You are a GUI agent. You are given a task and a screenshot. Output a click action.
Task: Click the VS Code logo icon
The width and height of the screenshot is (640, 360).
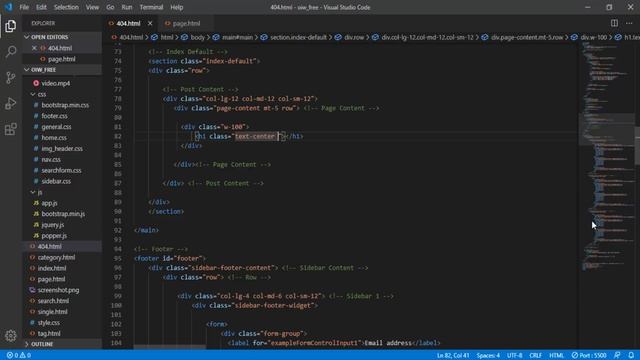point(8,7)
